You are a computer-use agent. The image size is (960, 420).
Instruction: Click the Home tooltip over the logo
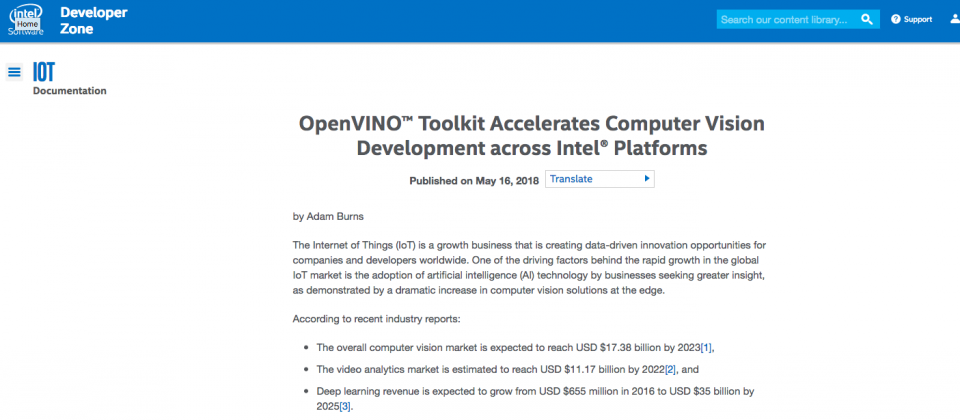(x=28, y=24)
